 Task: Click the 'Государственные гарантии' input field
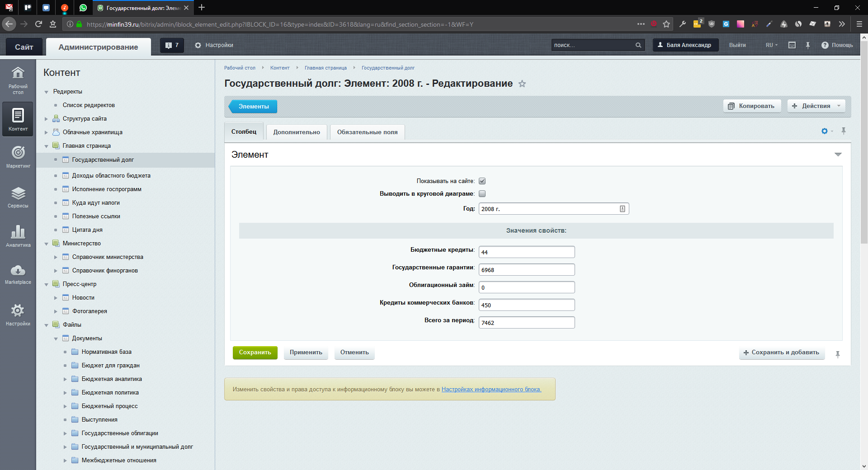527,270
